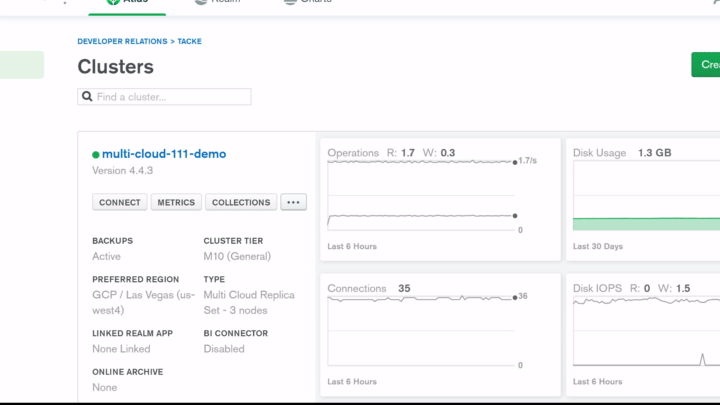This screenshot has width=720, height=405.
Task: Open multi-cloud-111-demo cluster link
Action: [164, 154]
